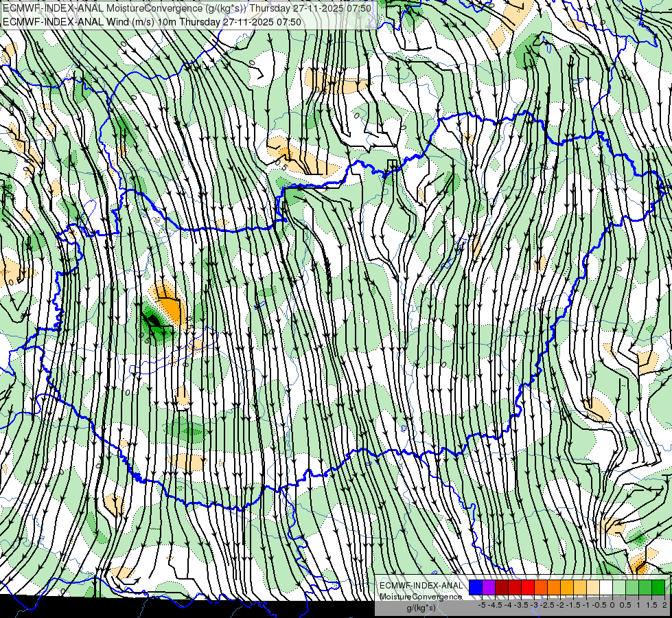
Task: Click the '-5' legend tick value
Action: [482, 605]
